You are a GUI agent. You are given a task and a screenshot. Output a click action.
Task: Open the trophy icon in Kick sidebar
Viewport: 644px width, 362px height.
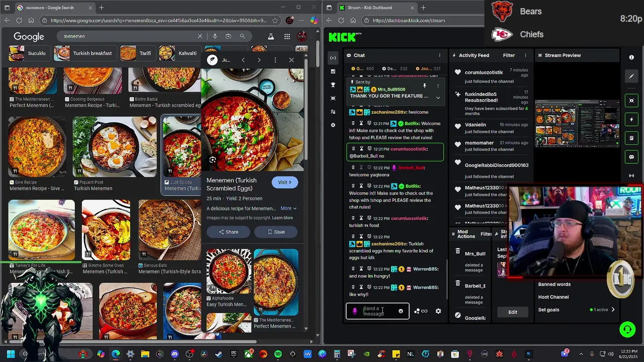[x=333, y=85]
